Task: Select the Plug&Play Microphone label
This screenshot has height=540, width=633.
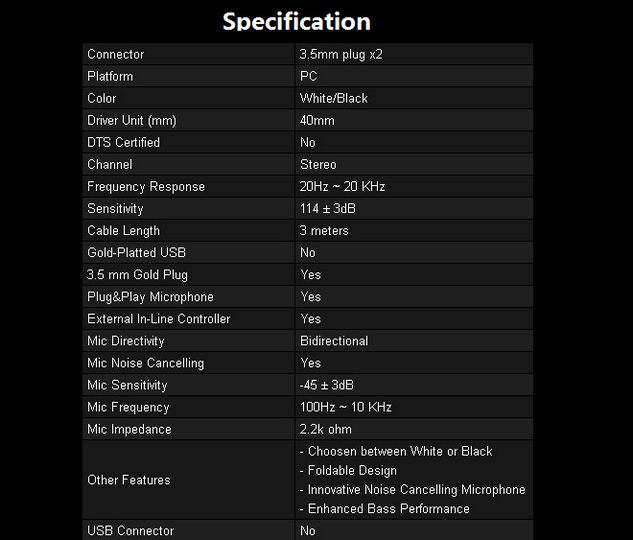Action: pos(150,297)
